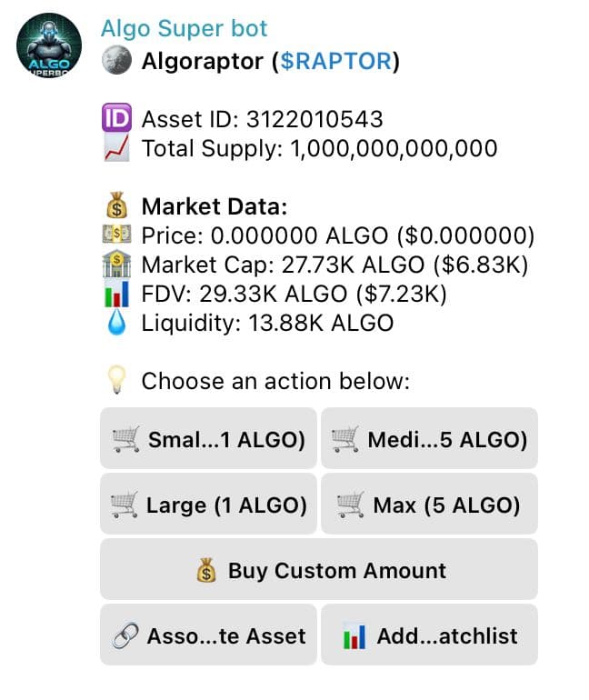
Task: Choose Buy Custom Amount
Action: [x=318, y=571]
